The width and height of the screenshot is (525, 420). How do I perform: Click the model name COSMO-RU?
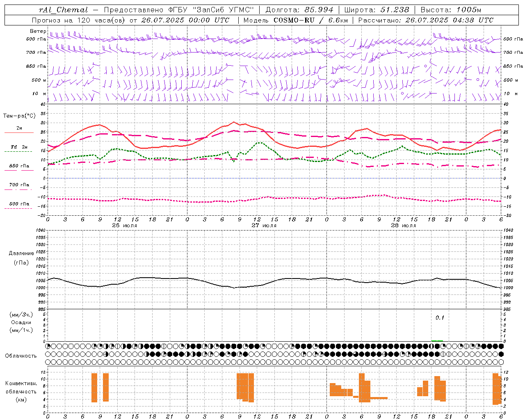(294, 20)
